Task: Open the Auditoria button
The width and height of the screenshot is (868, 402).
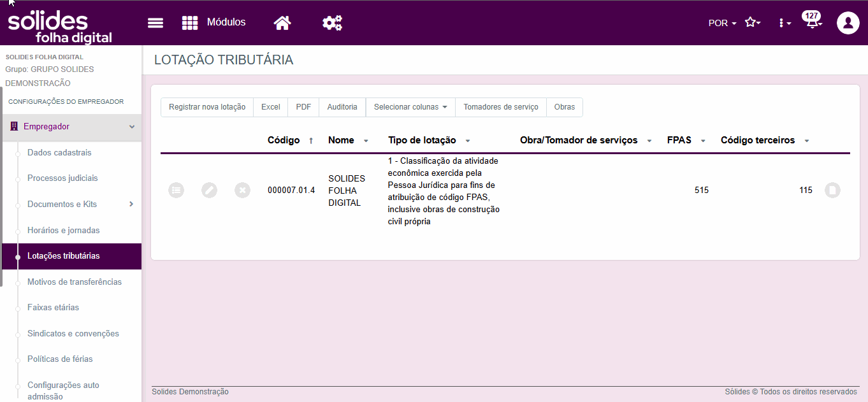Action: pos(342,107)
